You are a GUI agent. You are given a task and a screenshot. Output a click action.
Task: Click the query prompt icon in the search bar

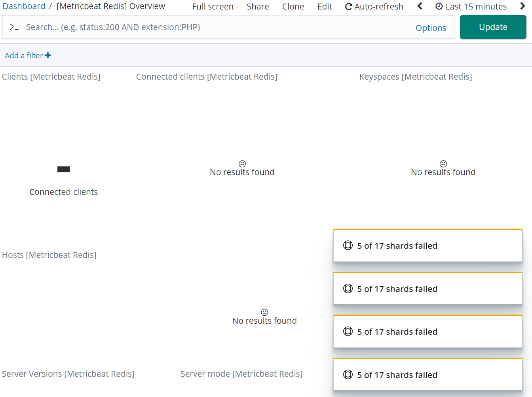pos(14,27)
